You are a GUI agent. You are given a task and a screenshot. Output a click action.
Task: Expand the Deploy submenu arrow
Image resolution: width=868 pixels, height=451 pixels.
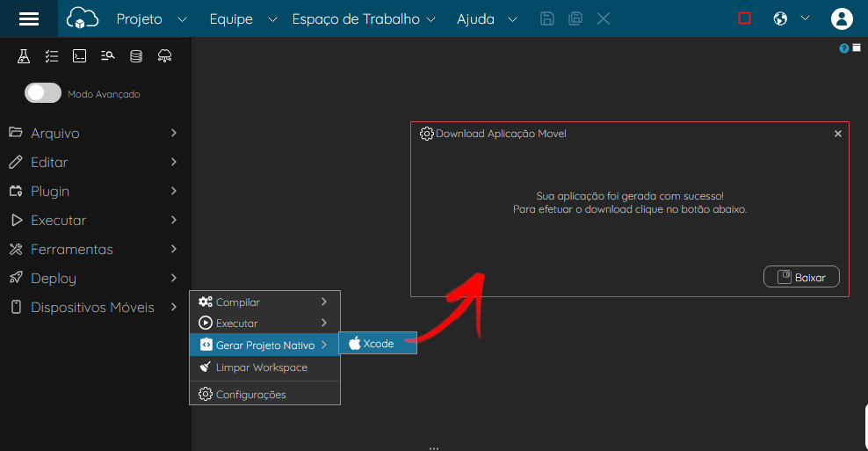click(174, 278)
